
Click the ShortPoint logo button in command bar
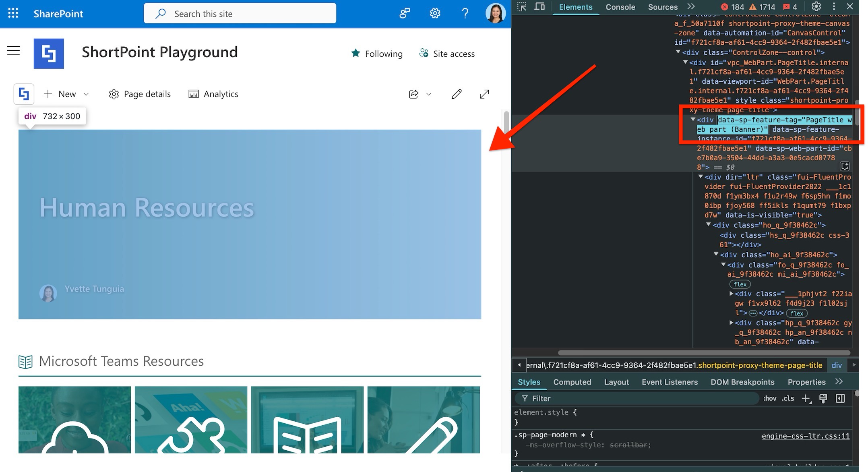[24, 94]
